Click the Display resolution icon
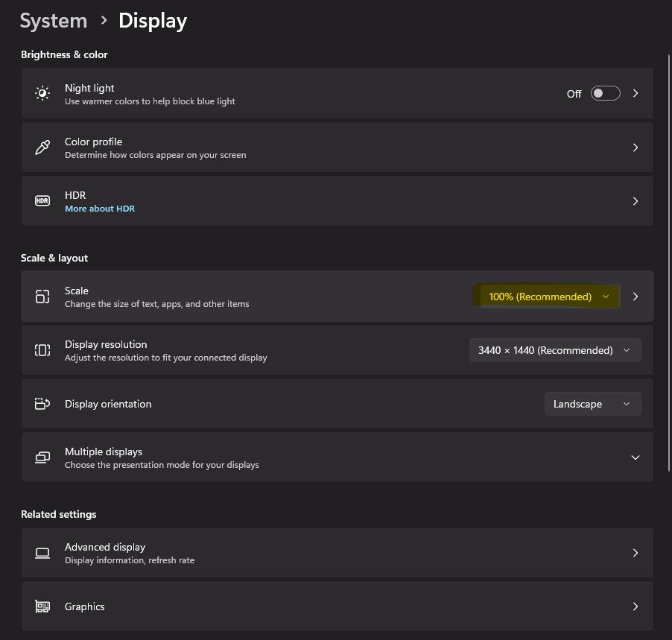 point(42,350)
